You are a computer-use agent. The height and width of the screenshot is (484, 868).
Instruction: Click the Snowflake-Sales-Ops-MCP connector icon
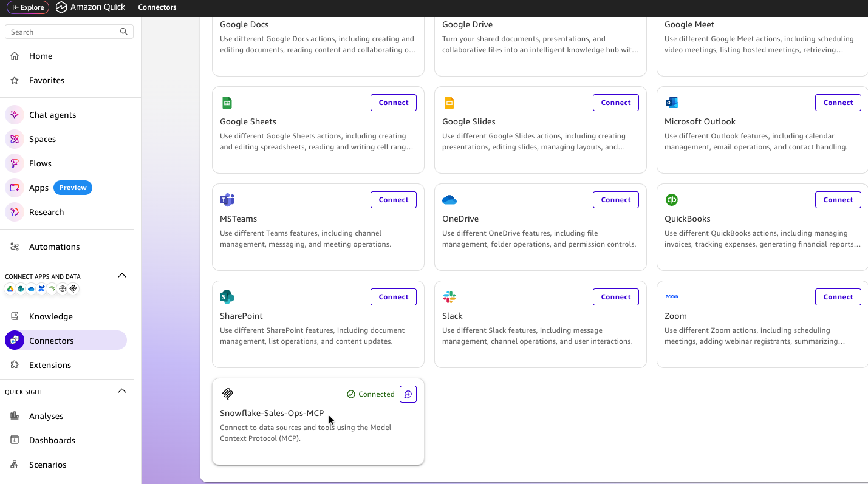click(x=227, y=394)
